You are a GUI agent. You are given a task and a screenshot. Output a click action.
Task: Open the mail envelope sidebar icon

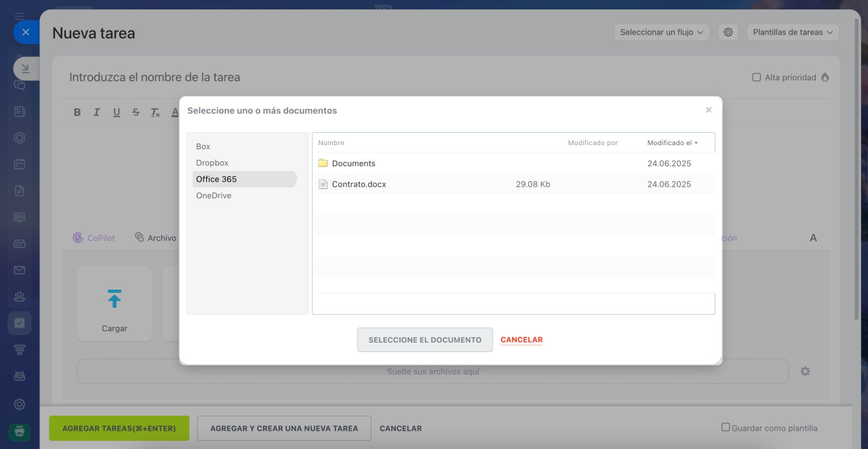20,270
